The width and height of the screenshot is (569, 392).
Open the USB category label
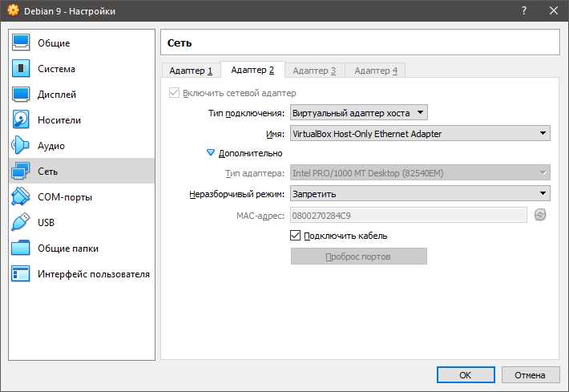pos(46,223)
